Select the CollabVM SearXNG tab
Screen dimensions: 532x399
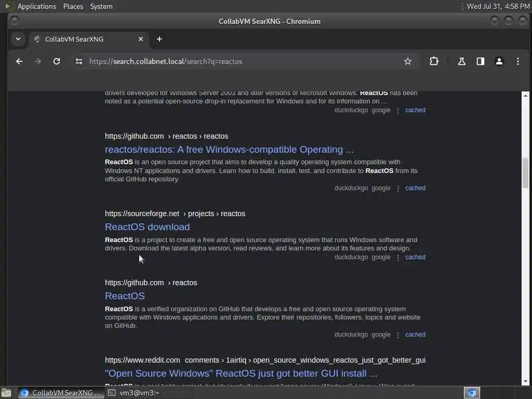point(88,39)
